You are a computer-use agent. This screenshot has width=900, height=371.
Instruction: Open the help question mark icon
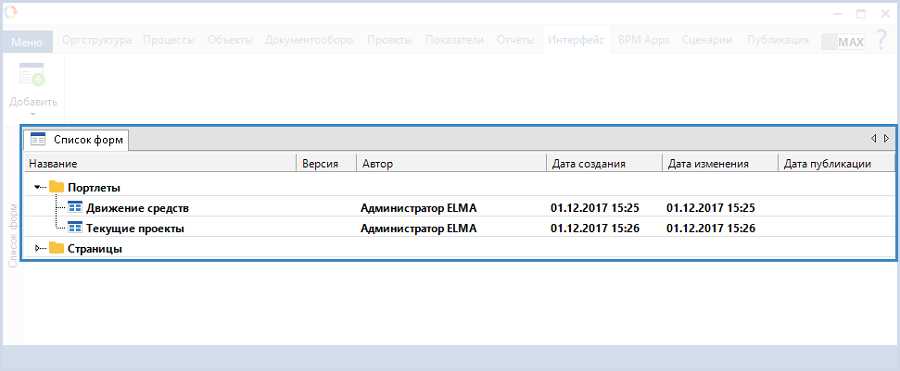pyautogui.click(x=881, y=40)
